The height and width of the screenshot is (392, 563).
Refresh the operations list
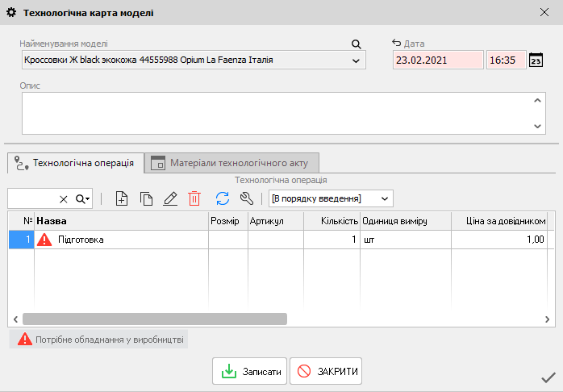coord(223,198)
